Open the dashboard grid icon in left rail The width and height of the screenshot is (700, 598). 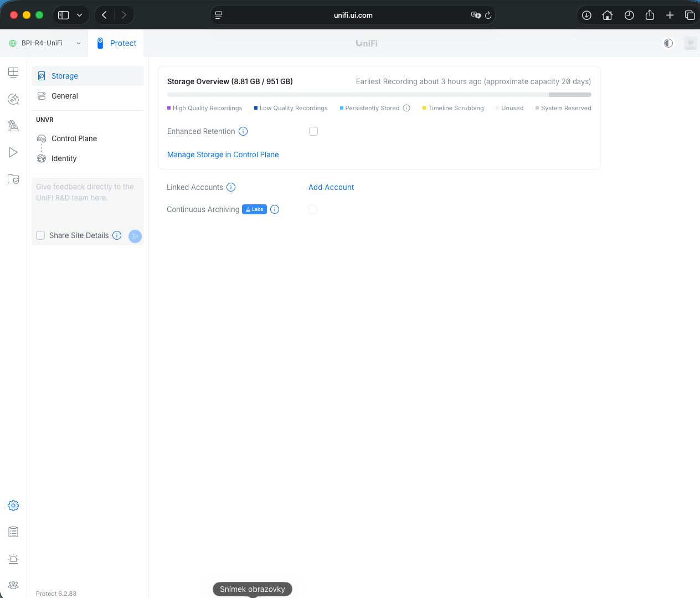[13, 73]
